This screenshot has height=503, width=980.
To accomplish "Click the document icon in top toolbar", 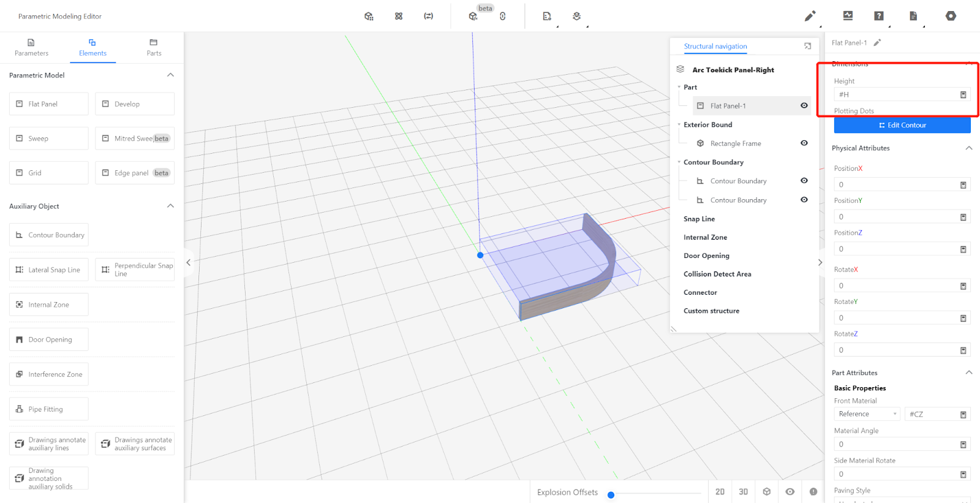I will [x=913, y=16].
